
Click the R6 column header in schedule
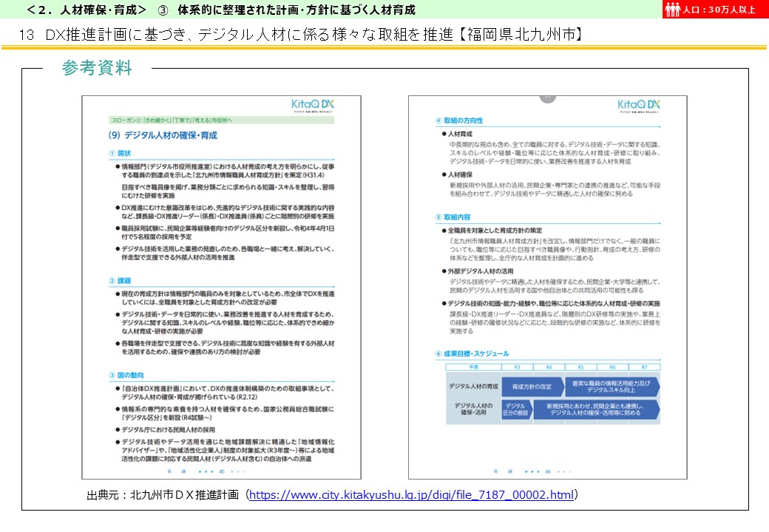[x=612, y=367]
